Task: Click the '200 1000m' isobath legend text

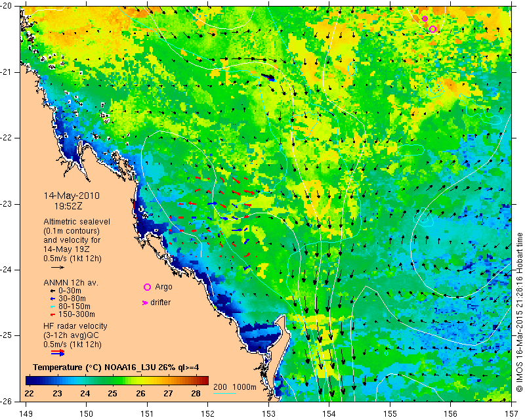Action: pyautogui.click(x=235, y=387)
